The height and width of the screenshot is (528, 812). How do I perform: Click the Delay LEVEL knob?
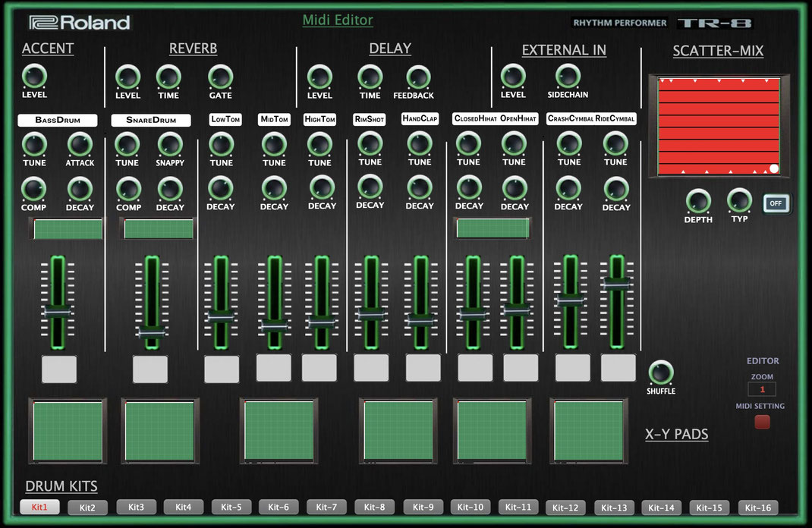[x=319, y=77]
